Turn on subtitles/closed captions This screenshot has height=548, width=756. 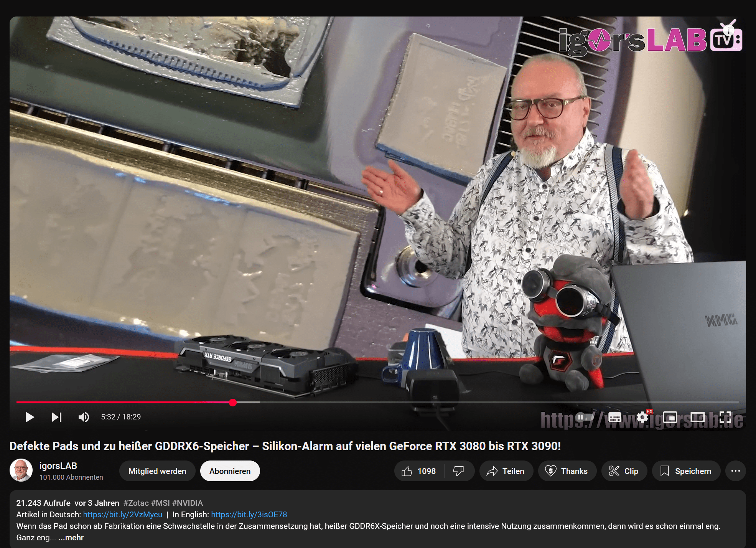pyautogui.click(x=614, y=417)
